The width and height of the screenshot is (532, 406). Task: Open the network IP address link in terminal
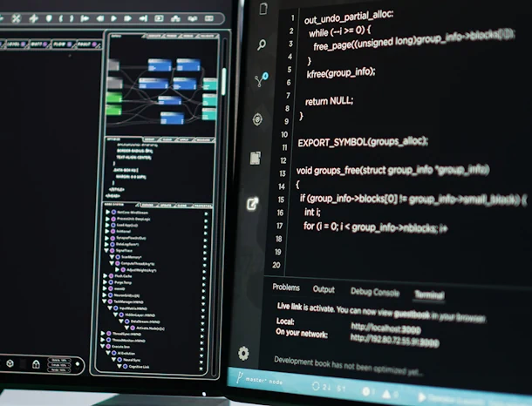click(394, 341)
